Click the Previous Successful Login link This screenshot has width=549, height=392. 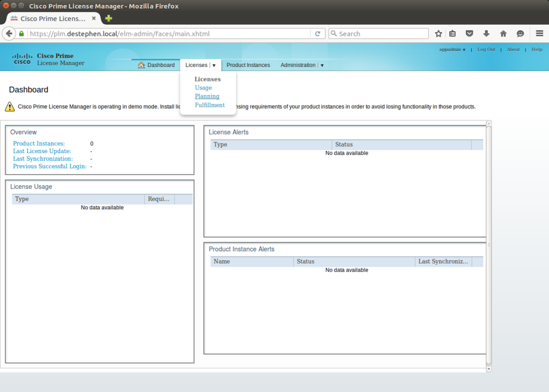pyautogui.click(x=50, y=167)
